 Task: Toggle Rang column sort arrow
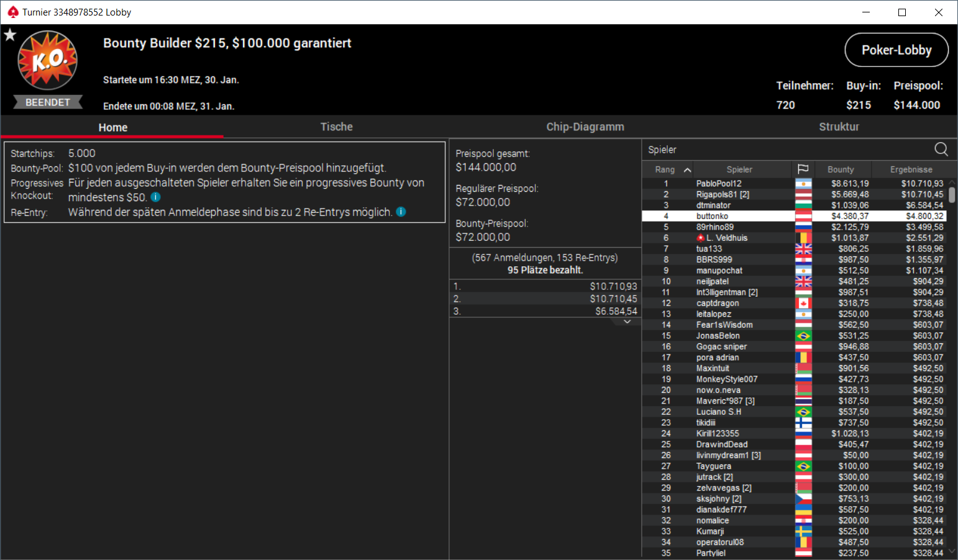tap(687, 169)
